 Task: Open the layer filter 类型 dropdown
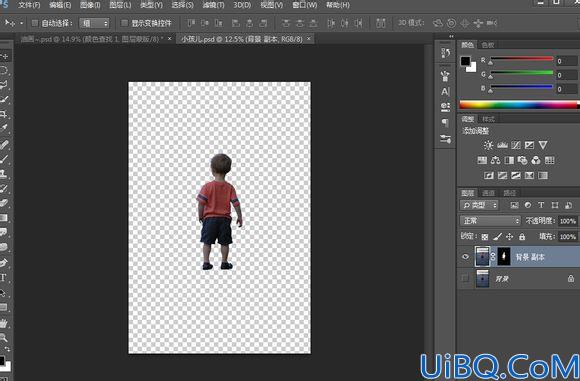pyautogui.click(x=479, y=205)
